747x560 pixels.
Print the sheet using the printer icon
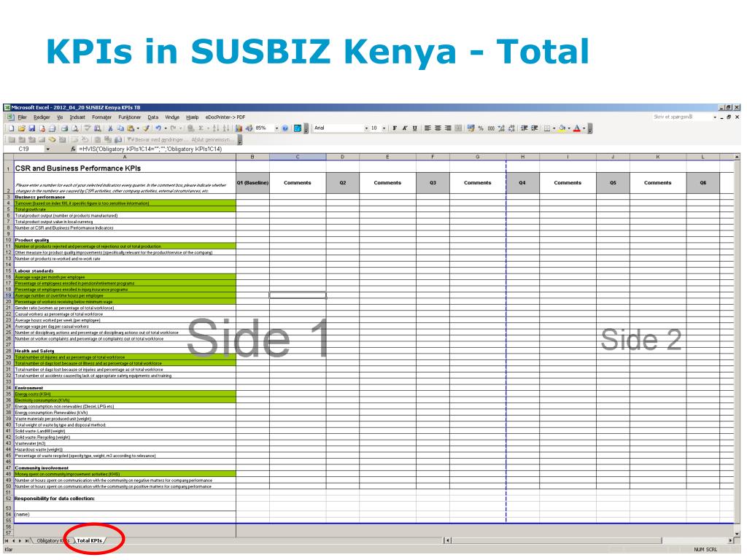point(64,128)
